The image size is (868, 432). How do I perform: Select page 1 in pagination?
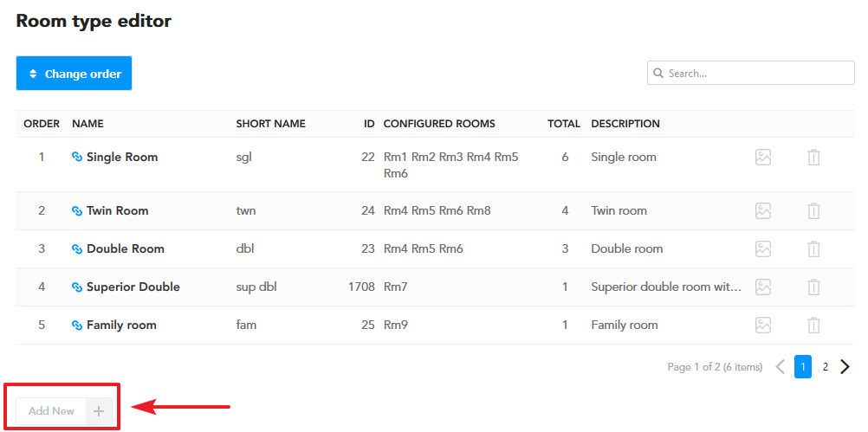pyautogui.click(x=803, y=367)
